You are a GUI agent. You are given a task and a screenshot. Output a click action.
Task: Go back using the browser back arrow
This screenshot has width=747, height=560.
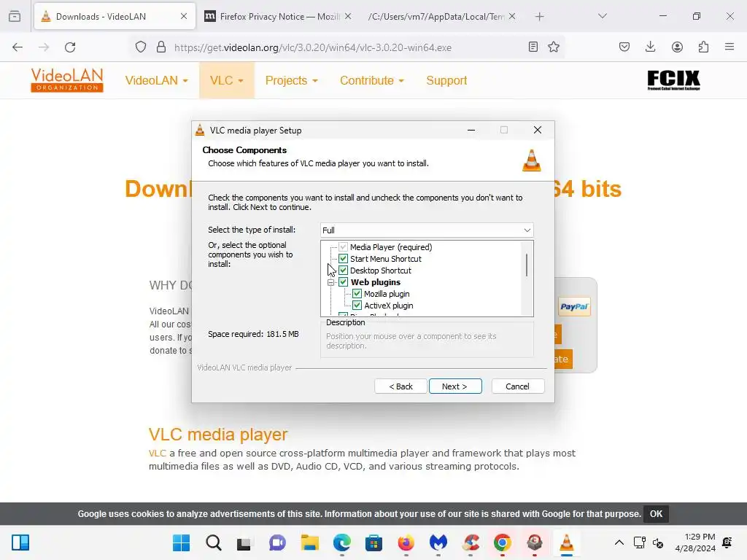click(18, 47)
